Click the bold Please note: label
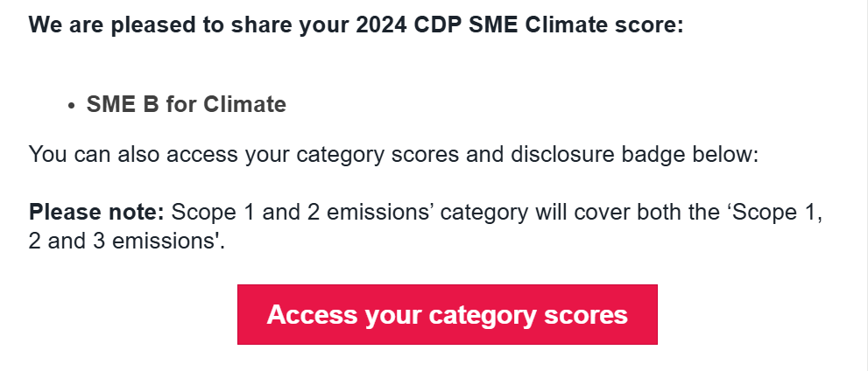868x371 pixels. click(96, 212)
